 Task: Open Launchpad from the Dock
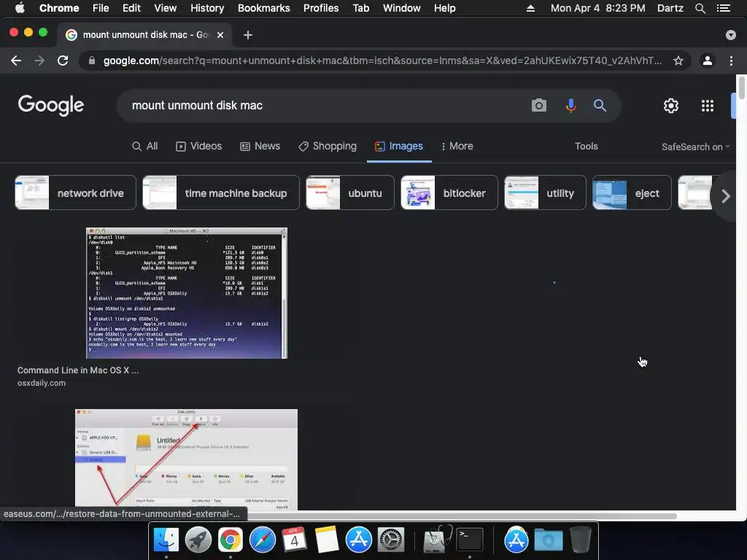[x=198, y=540]
